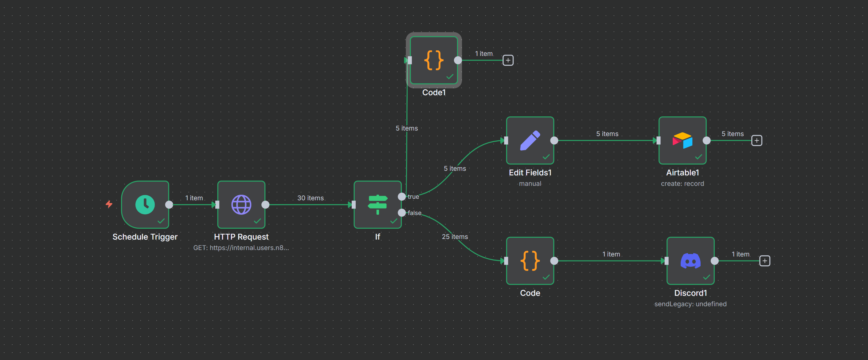Click the Edit Fields1 output connector
The height and width of the screenshot is (360, 868).
coord(554,141)
